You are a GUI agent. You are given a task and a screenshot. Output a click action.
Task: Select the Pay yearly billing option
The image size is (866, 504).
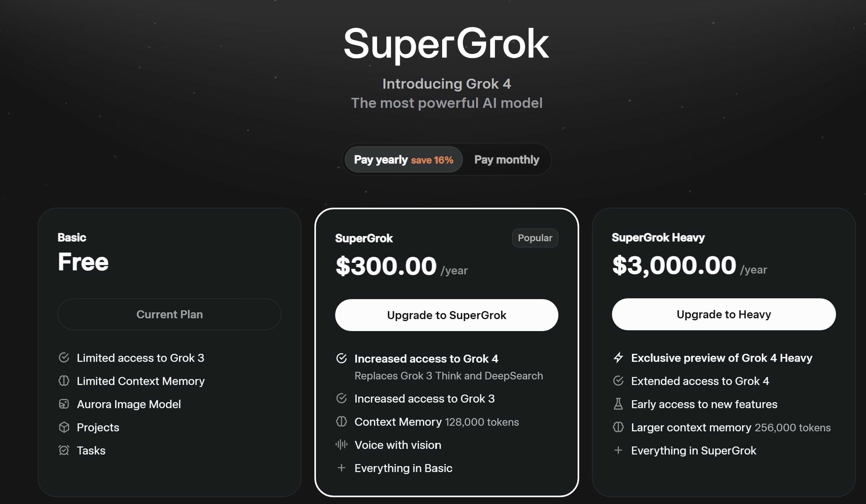(403, 160)
